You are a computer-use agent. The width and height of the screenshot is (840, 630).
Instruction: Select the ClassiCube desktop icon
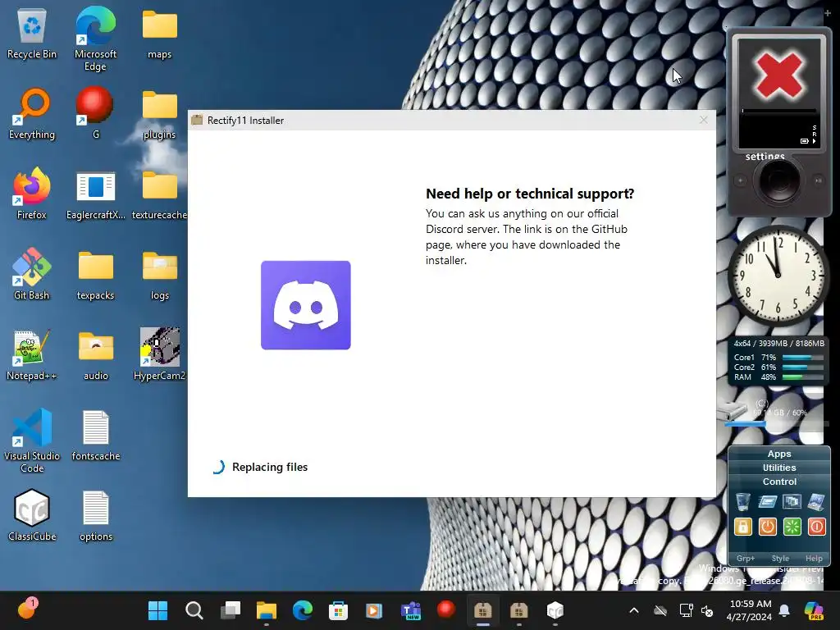pyautogui.click(x=32, y=515)
